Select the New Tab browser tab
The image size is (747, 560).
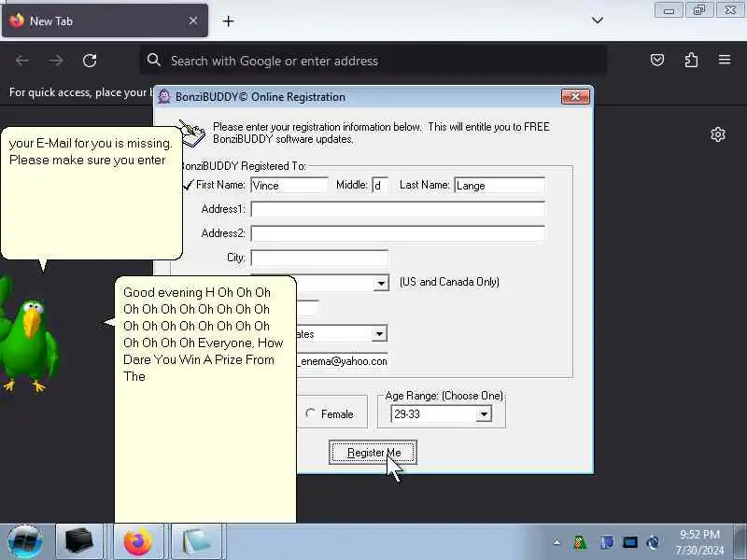105,21
